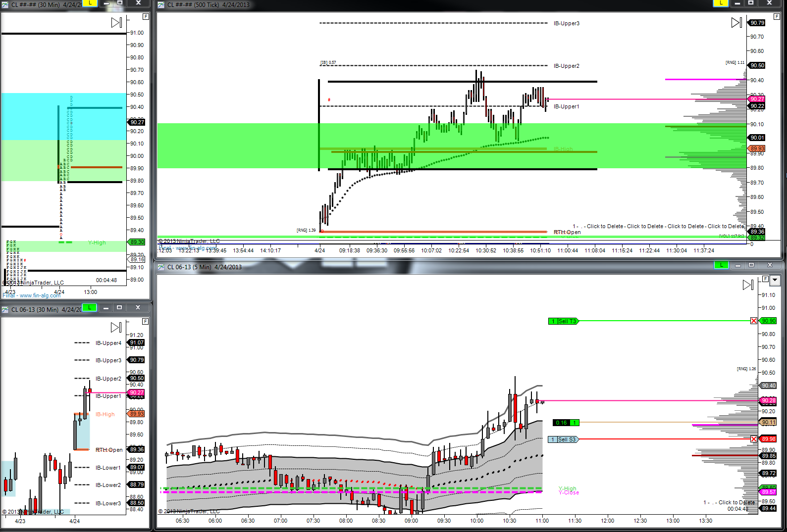Click the 89.72 price marker in 5 Min chart

pyautogui.click(x=769, y=473)
